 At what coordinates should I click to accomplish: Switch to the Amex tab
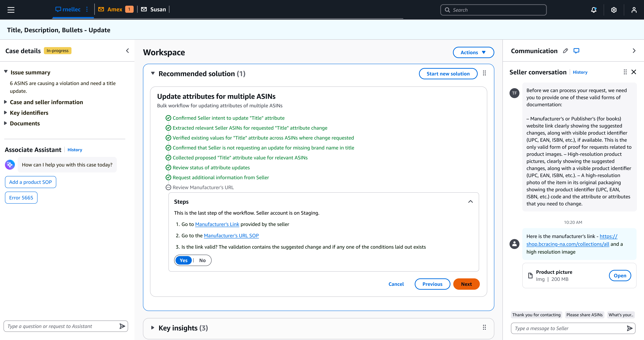click(115, 9)
